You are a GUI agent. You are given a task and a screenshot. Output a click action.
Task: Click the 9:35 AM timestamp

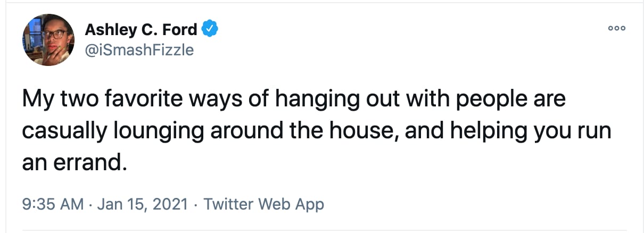click(x=53, y=204)
